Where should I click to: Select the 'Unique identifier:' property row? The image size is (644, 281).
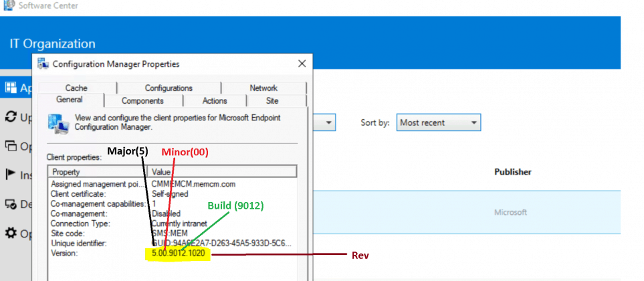pyautogui.click(x=172, y=244)
